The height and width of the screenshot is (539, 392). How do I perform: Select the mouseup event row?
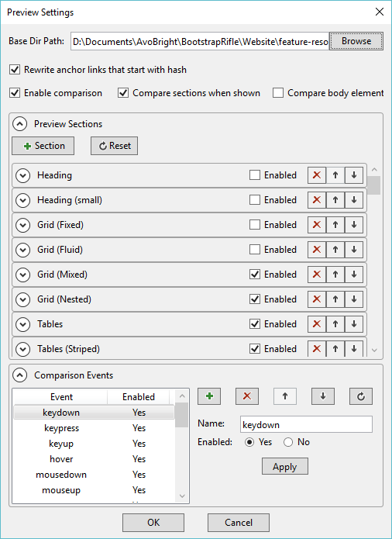click(94, 490)
